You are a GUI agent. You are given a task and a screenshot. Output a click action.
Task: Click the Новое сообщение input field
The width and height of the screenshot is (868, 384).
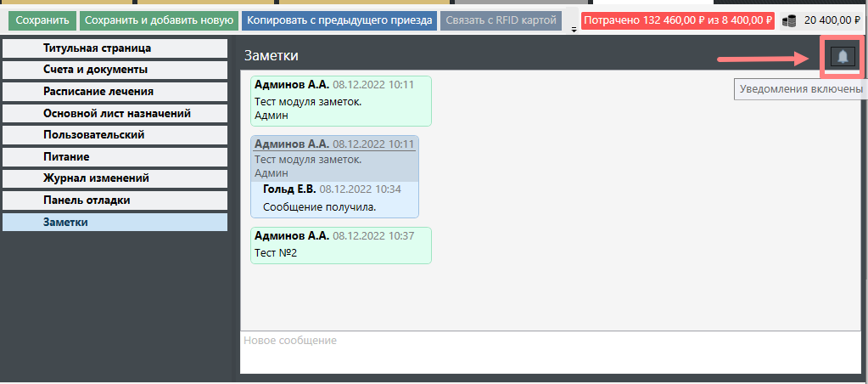[550, 352]
